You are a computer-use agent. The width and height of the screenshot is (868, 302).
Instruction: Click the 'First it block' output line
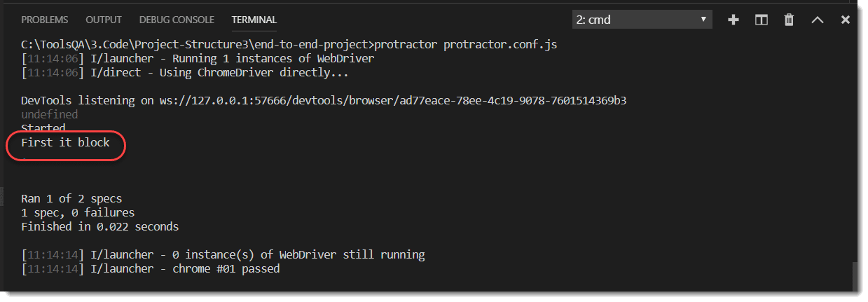(65, 143)
